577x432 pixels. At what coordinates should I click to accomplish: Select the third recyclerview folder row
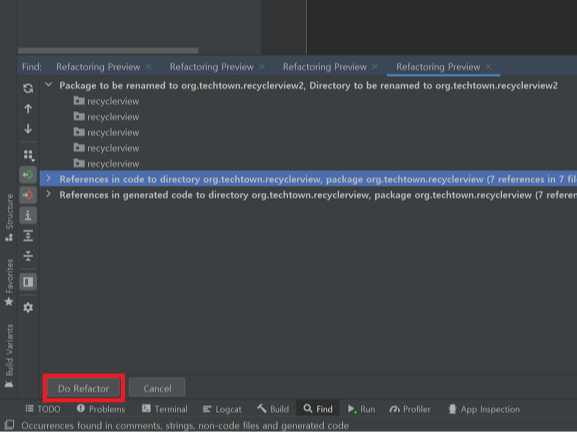(106, 132)
